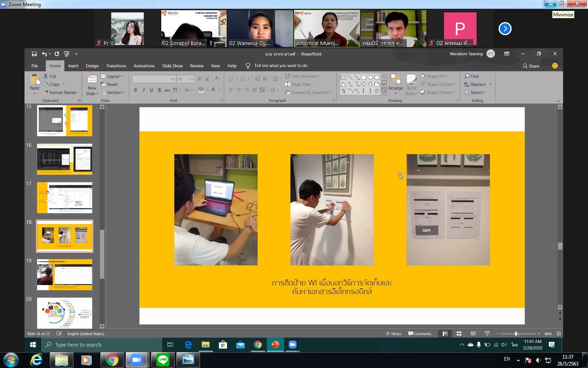Screen dimensions: 588x368
Task: Open the Layout dropdown
Action: 111,76
